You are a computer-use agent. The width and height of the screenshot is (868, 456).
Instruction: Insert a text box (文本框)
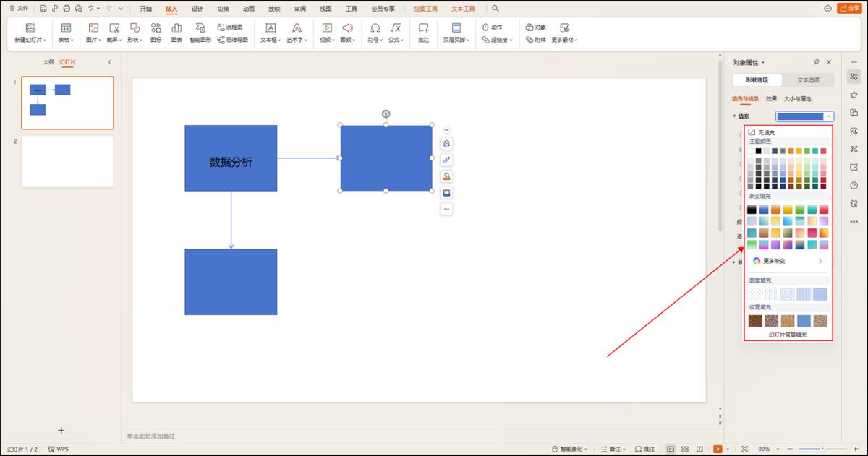point(271,32)
